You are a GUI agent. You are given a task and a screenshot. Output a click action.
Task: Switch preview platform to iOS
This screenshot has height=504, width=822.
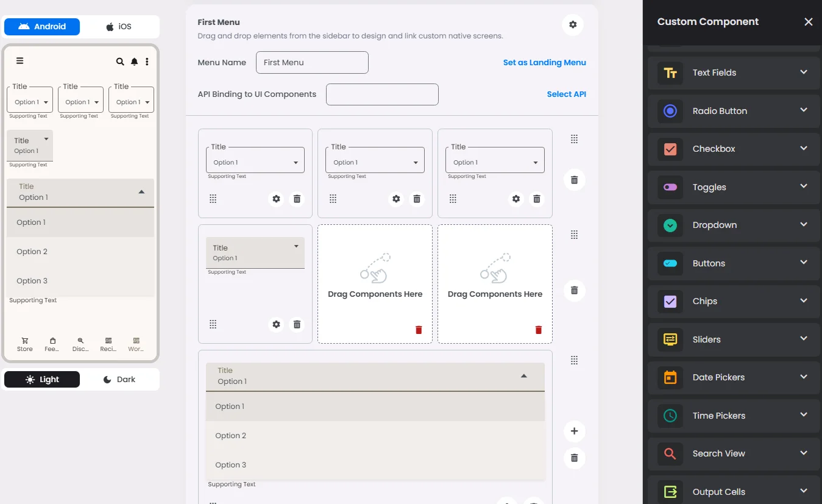[x=119, y=27]
